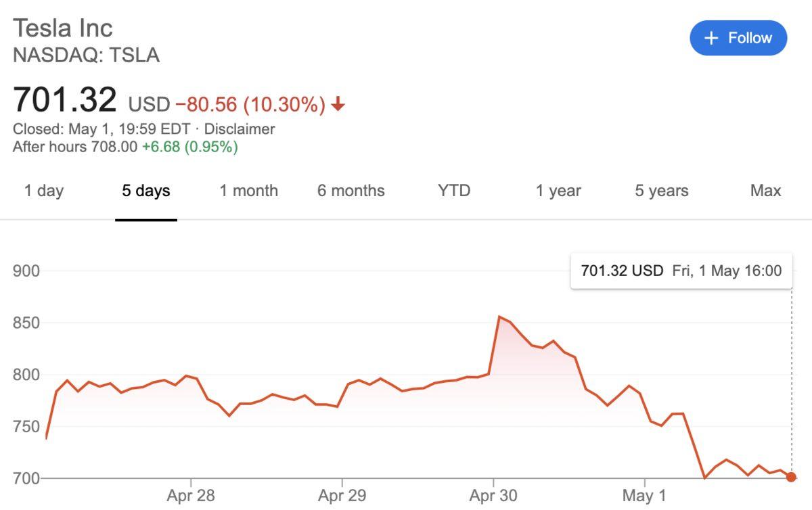This screenshot has height=510, width=812.
Task: Show the YTD chart range
Action: 453,191
